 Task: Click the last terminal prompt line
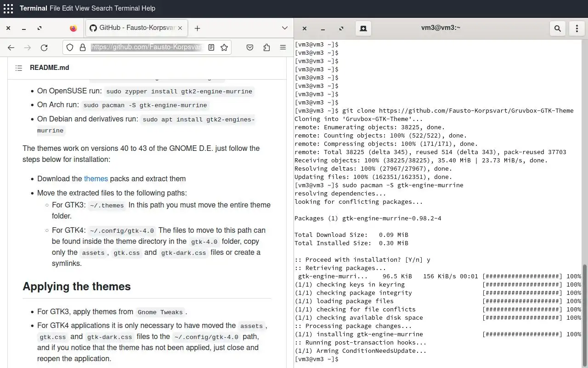pyautogui.click(x=317, y=359)
